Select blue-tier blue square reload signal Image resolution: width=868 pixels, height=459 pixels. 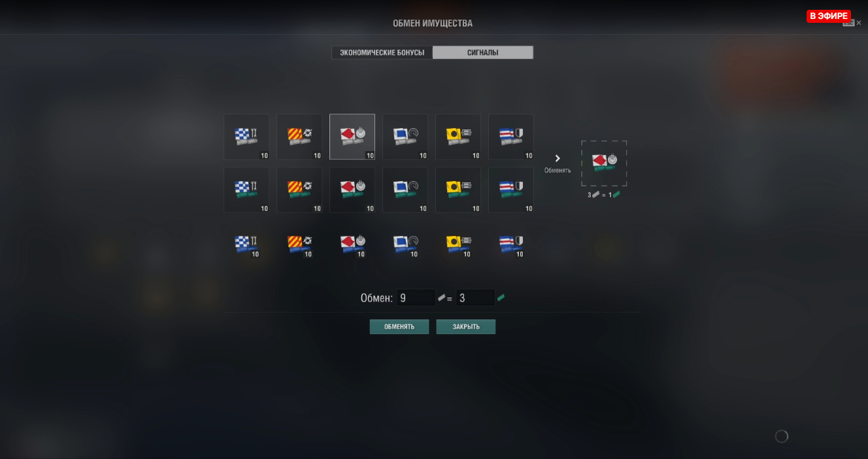point(405,245)
